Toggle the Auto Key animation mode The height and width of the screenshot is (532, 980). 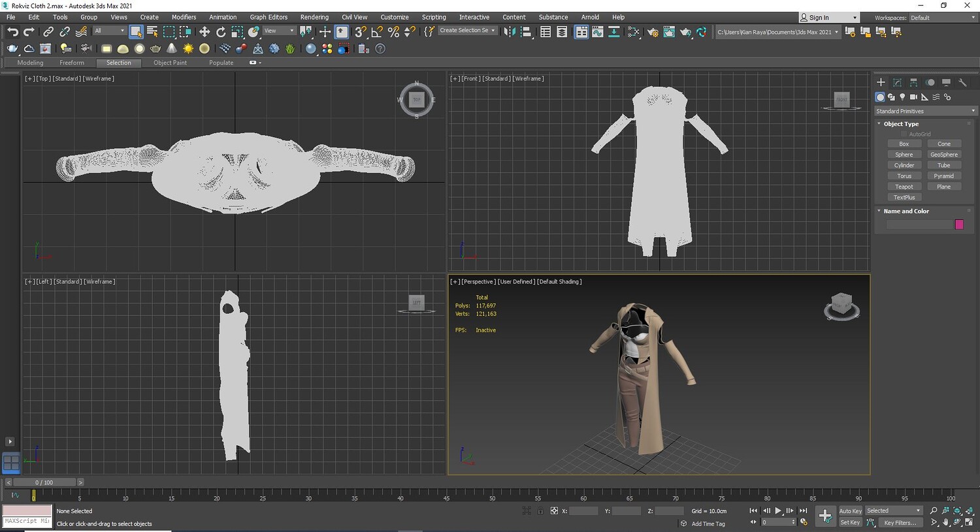[850, 511]
